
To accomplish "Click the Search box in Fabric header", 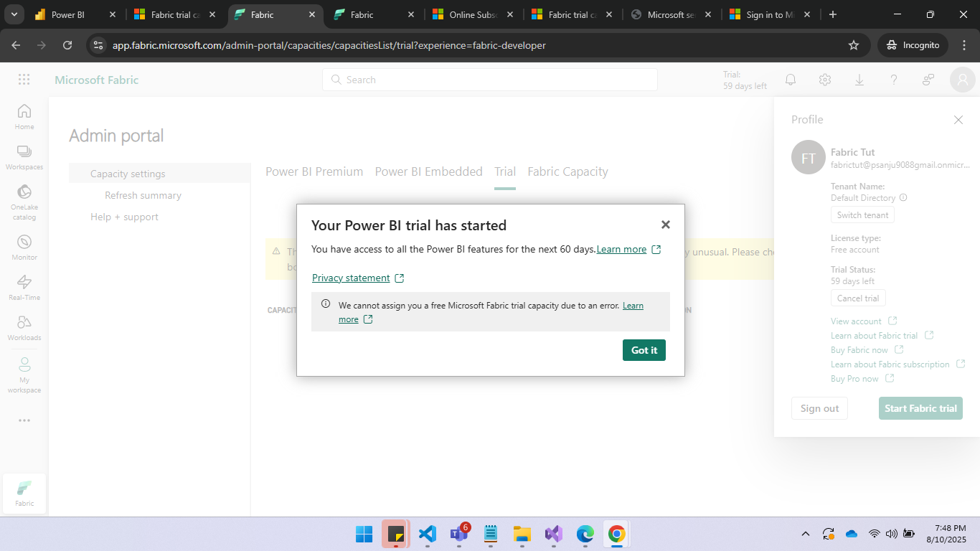I will [x=490, y=80].
